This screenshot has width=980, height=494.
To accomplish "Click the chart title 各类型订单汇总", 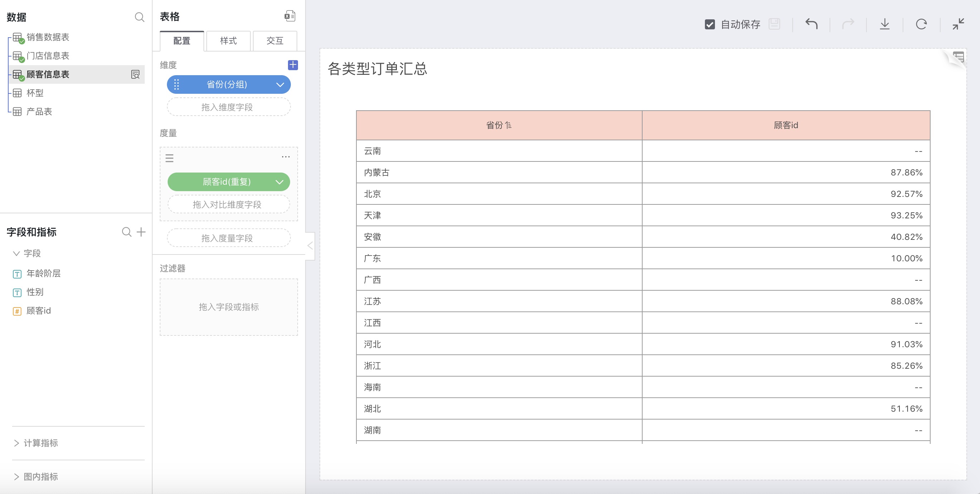I will (x=378, y=69).
